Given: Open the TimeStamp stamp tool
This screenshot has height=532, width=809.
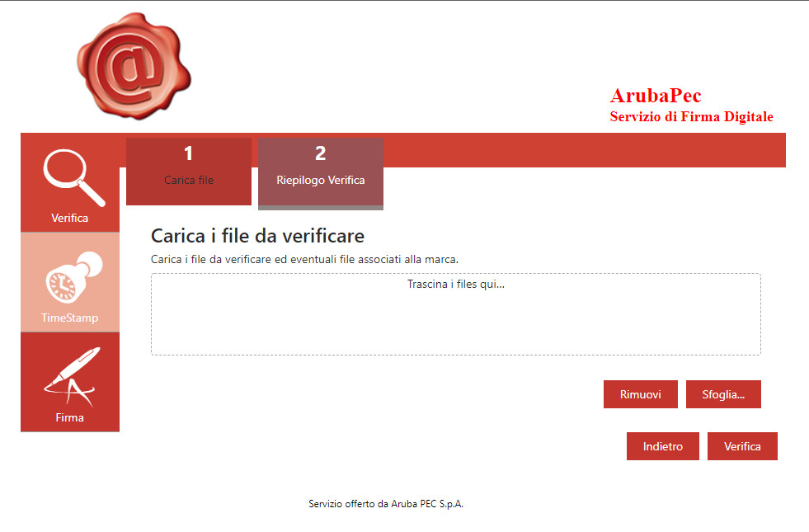Looking at the screenshot, I should pos(70,282).
